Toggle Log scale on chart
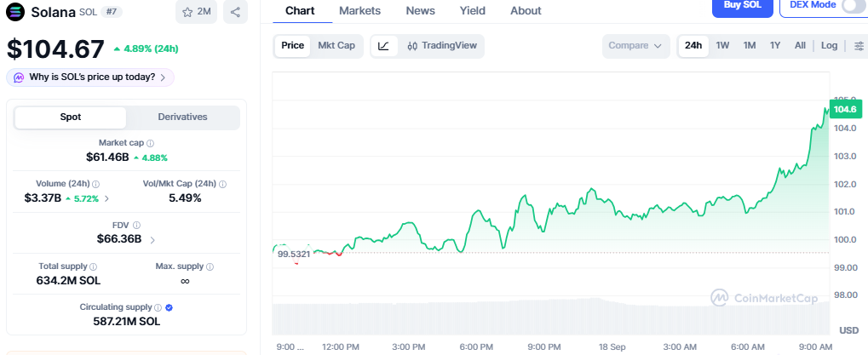 (x=829, y=46)
